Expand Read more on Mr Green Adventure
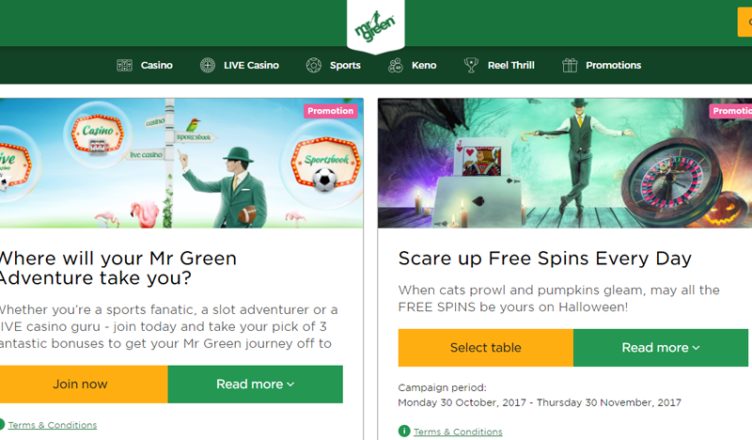The image size is (752, 440). (255, 384)
